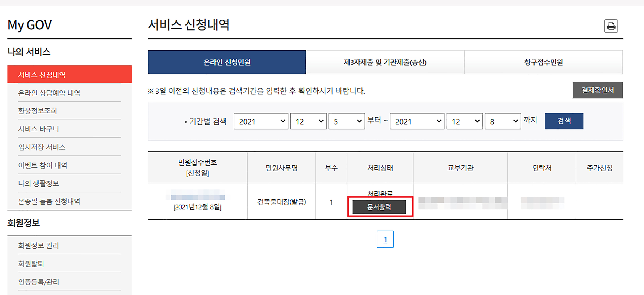
Task: Open the end year dropdown showing 2021
Action: [417, 121]
